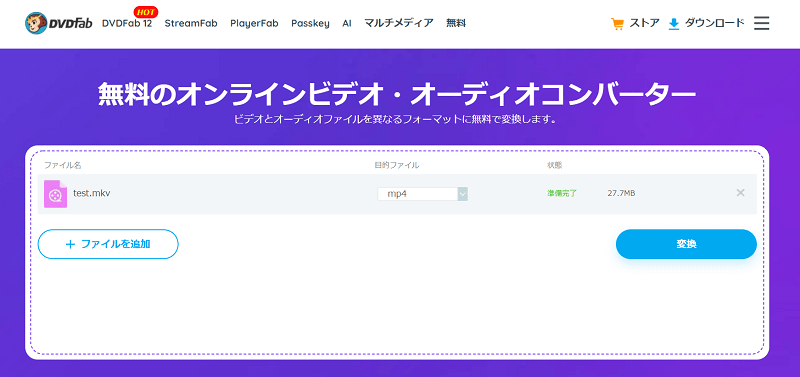Open the mp4 target format dropdown
The width and height of the screenshot is (800, 377).
click(422, 194)
